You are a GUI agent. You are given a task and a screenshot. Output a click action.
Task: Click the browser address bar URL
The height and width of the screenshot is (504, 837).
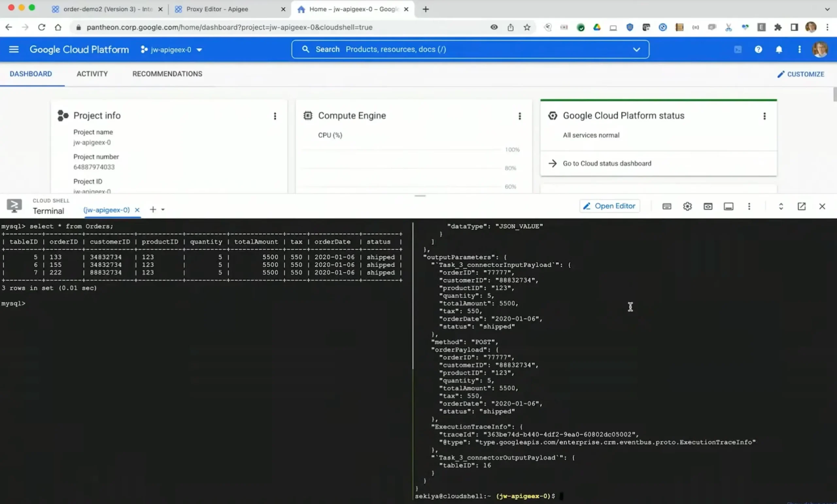coord(229,27)
